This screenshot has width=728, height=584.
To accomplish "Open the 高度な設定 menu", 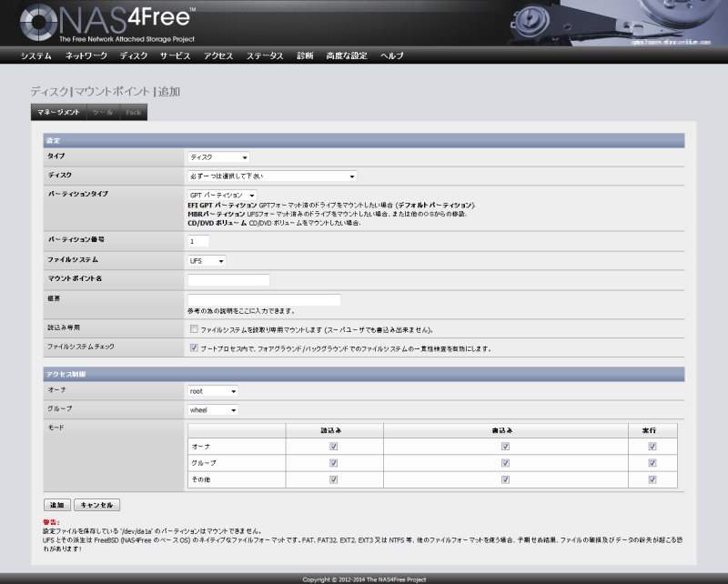I will (x=347, y=55).
